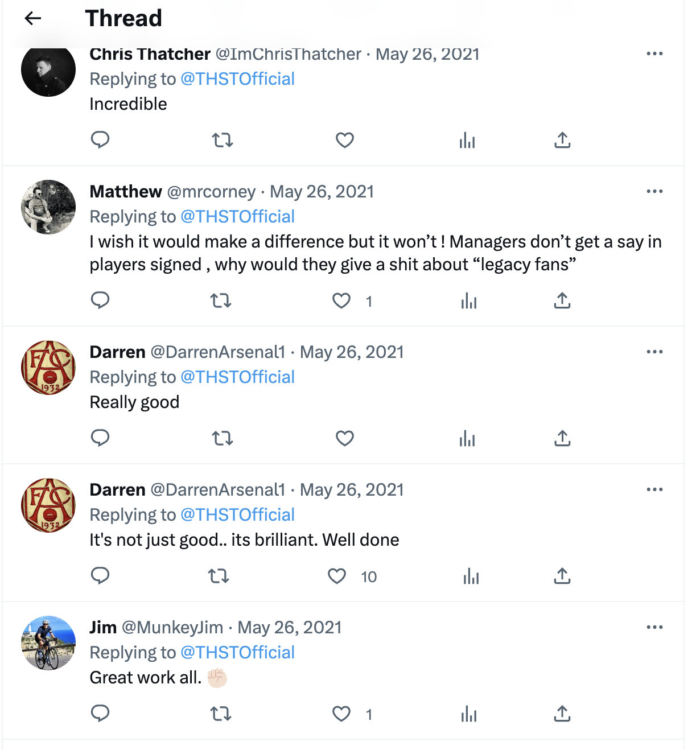
Task: Open more options menu on Matthew's tweet
Action: click(654, 191)
